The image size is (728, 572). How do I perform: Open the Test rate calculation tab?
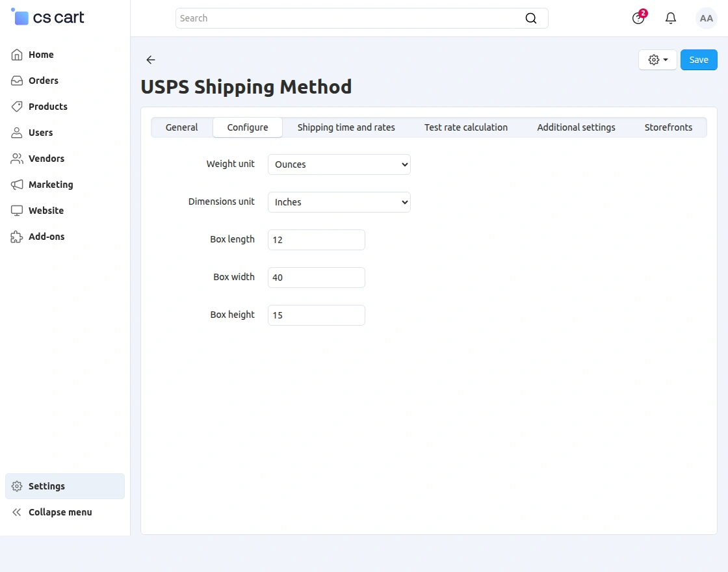pyautogui.click(x=465, y=127)
